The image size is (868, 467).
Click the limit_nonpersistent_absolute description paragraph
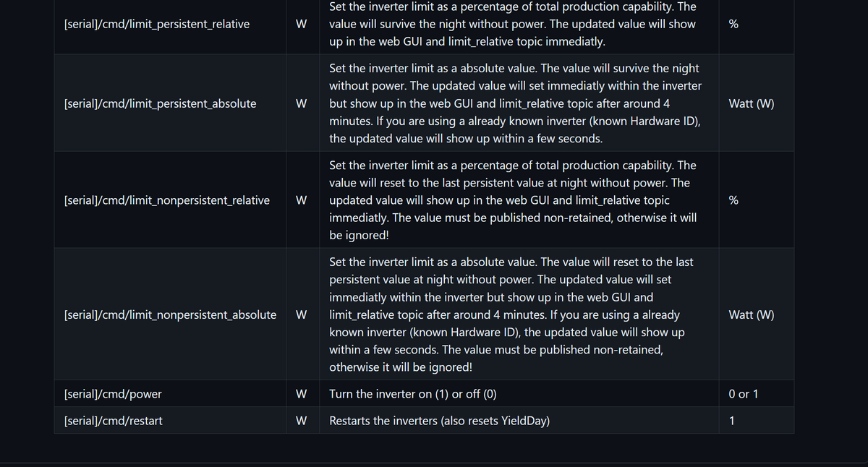point(506,314)
